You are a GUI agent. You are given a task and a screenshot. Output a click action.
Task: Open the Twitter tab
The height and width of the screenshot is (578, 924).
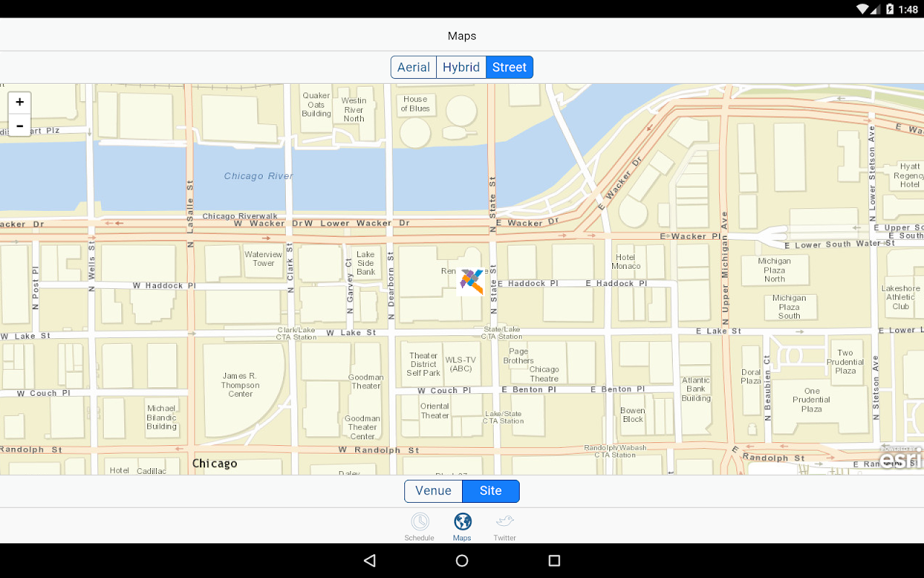point(505,527)
